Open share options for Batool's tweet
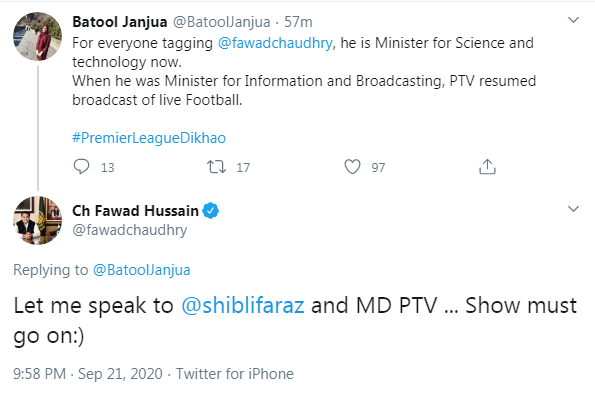Viewport: 595px width, 395px height. click(x=487, y=166)
